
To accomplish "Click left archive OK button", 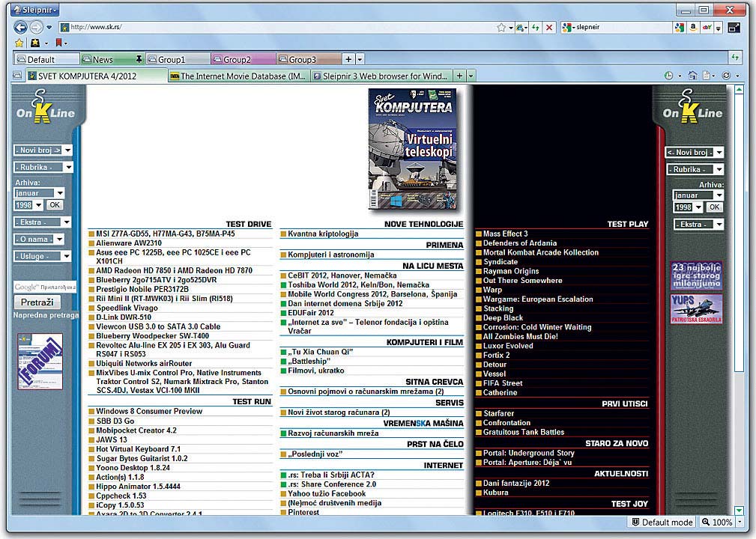I will 55,204.
